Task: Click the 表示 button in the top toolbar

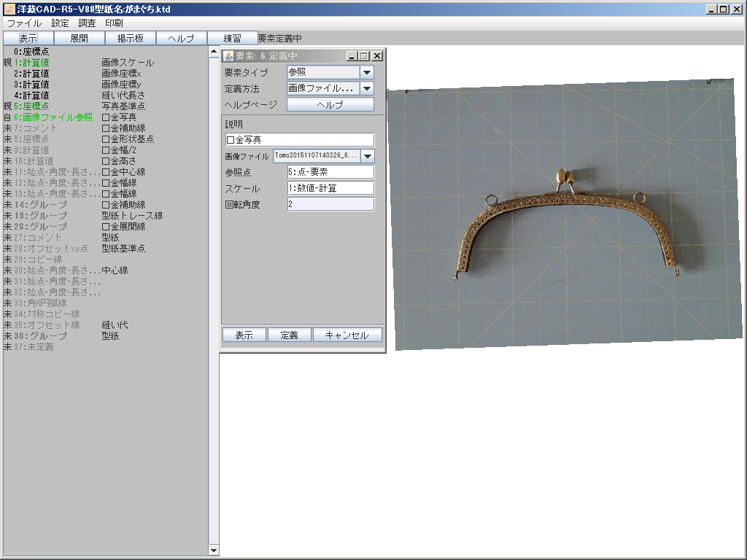Action: pyautogui.click(x=28, y=38)
